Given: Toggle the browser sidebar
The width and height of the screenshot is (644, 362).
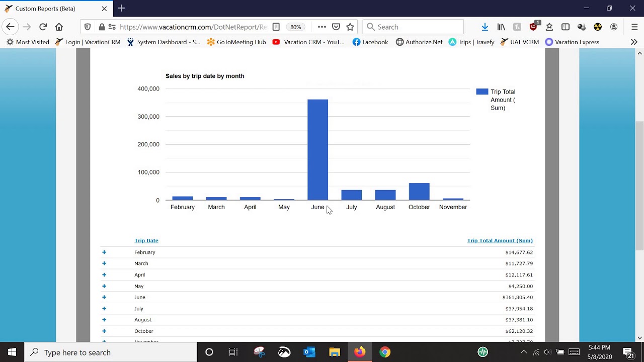Looking at the screenshot, I should pyautogui.click(x=566, y=27).
